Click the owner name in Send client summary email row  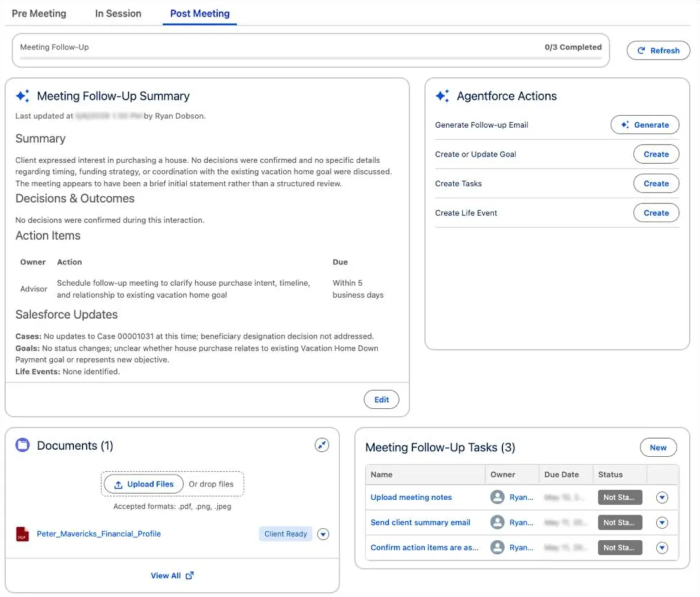coord(521,522)
